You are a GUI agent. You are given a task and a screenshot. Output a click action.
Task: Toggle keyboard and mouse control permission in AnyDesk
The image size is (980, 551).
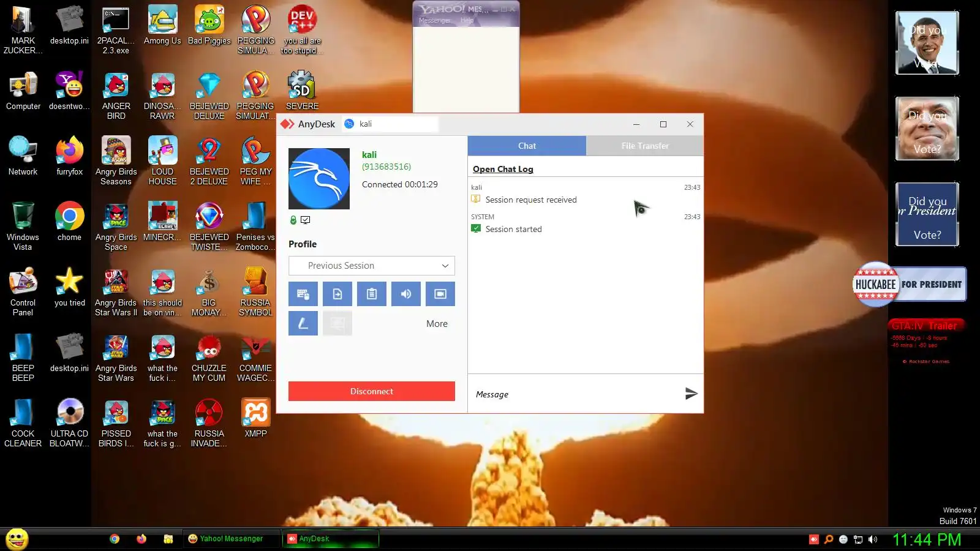303,294
